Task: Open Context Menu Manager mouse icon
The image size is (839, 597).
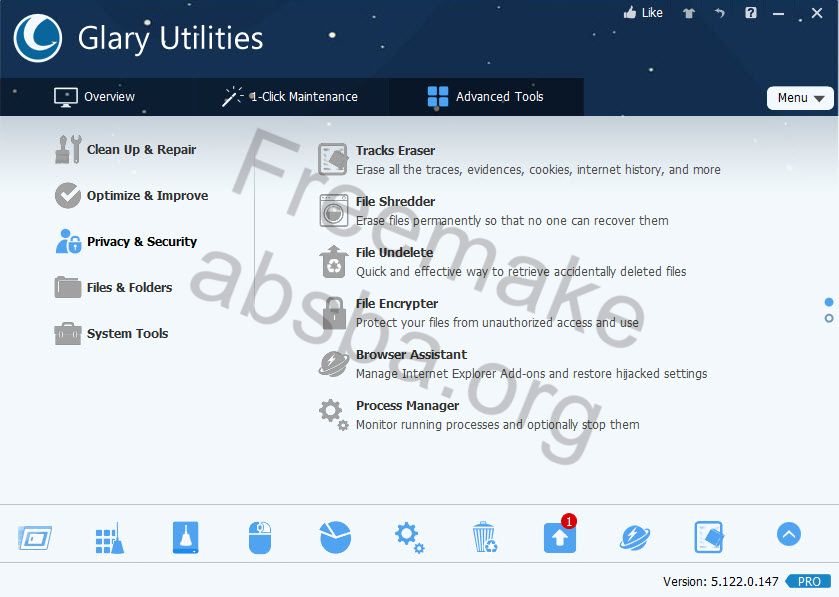Action: 260,537
